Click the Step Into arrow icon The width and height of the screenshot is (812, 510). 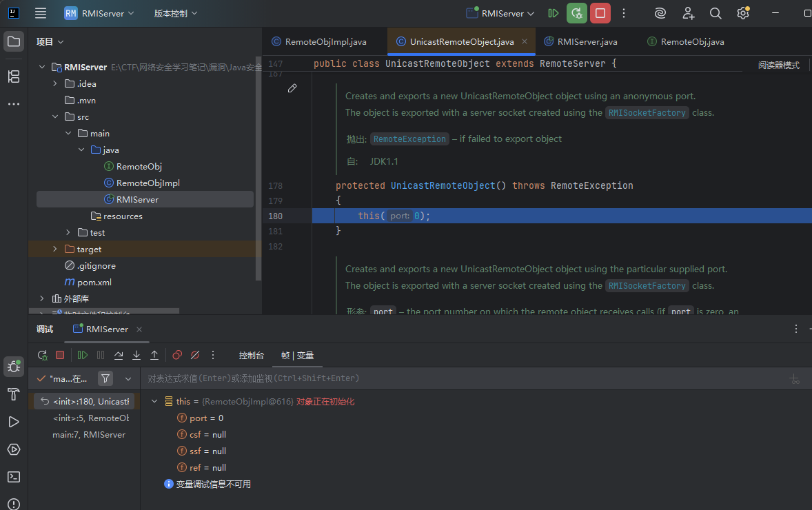click(x=136, y=355)
